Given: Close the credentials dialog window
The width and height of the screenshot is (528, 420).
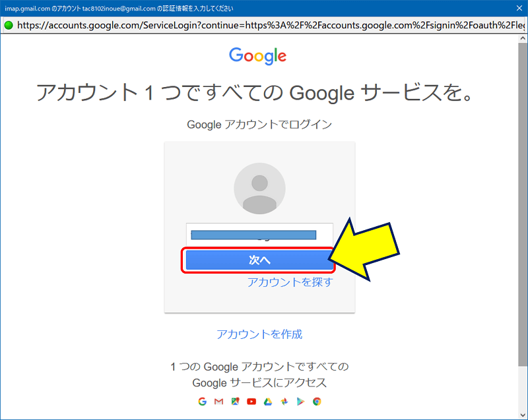Looking at the screenshot, I should pos(519,8).
